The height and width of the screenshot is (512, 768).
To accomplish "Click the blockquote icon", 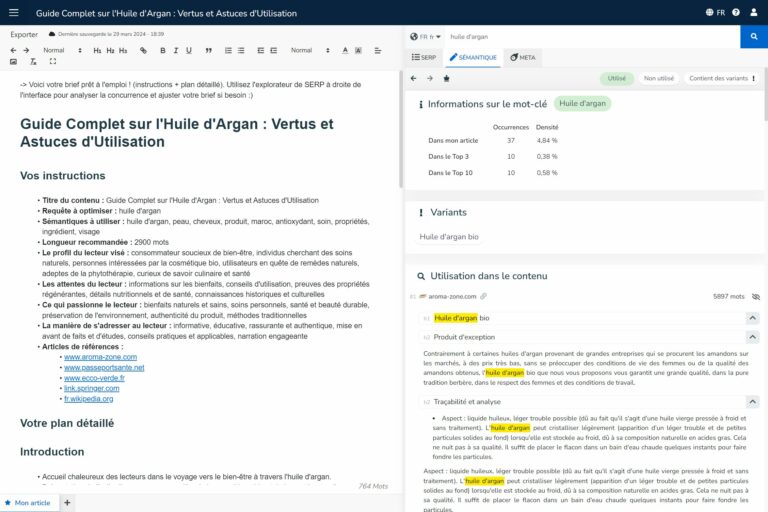I will (208, 50).
